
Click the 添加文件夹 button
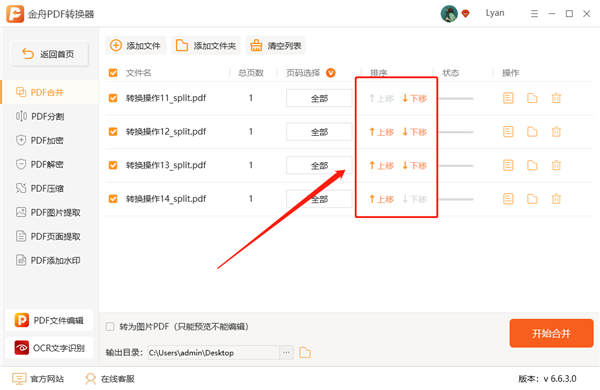point(206,46)
